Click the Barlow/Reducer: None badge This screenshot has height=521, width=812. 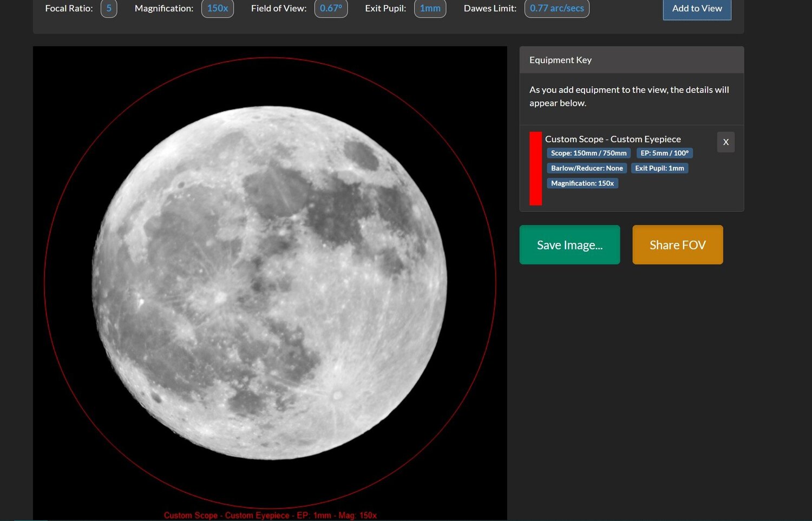point(586,168)
